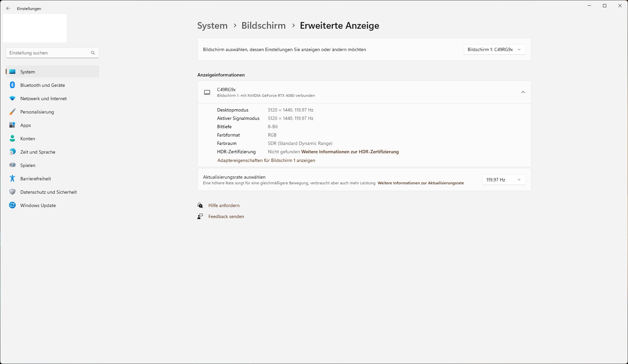
Task: Click the Barrierefreiheit accessibility icon
Action: (12, 179)
